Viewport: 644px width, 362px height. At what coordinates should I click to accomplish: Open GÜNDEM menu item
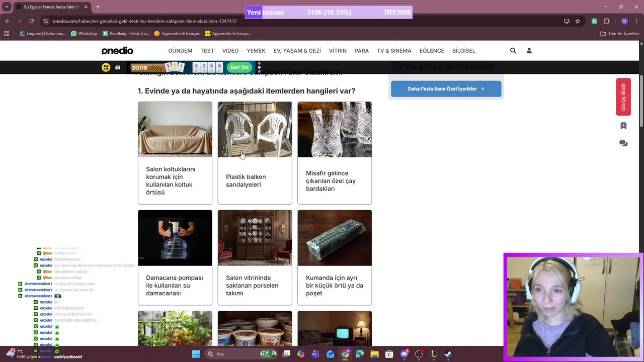[x=180, y=51]
